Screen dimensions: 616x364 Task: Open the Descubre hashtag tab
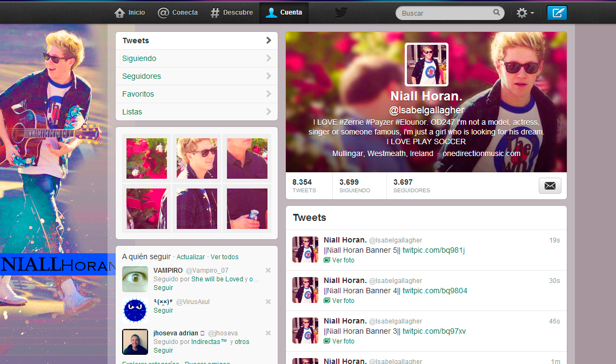coord(232,12)
